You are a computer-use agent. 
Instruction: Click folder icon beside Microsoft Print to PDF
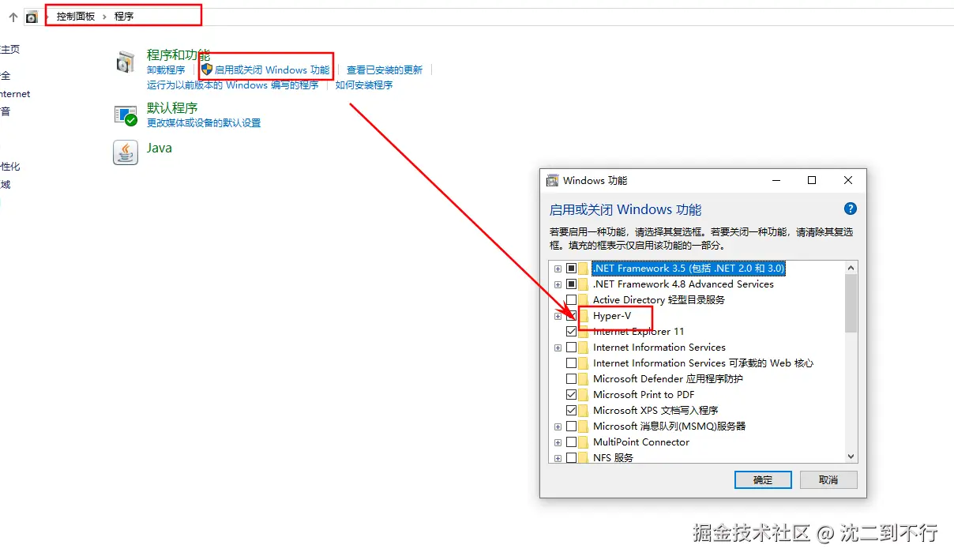pyautogui.click(x=584, y=394)
